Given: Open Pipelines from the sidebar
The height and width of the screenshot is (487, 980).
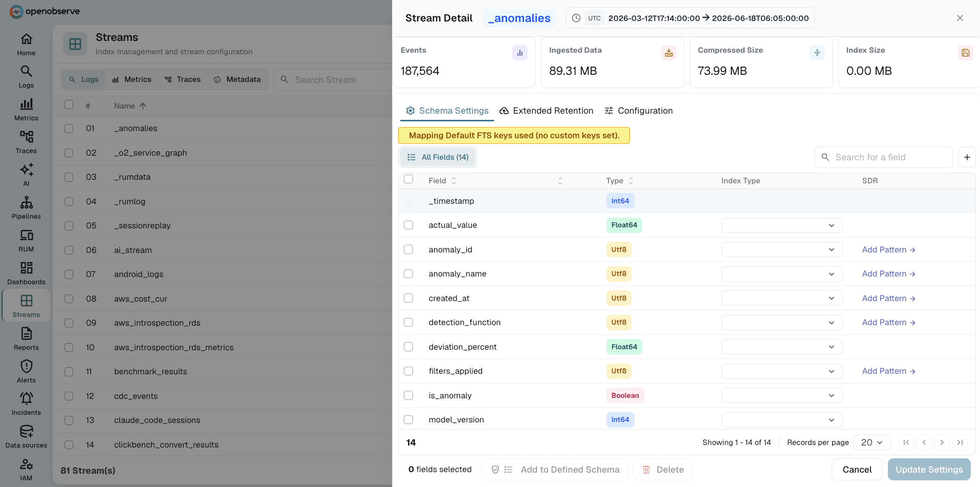Looking at the screenshot, I should pos(26,208).
